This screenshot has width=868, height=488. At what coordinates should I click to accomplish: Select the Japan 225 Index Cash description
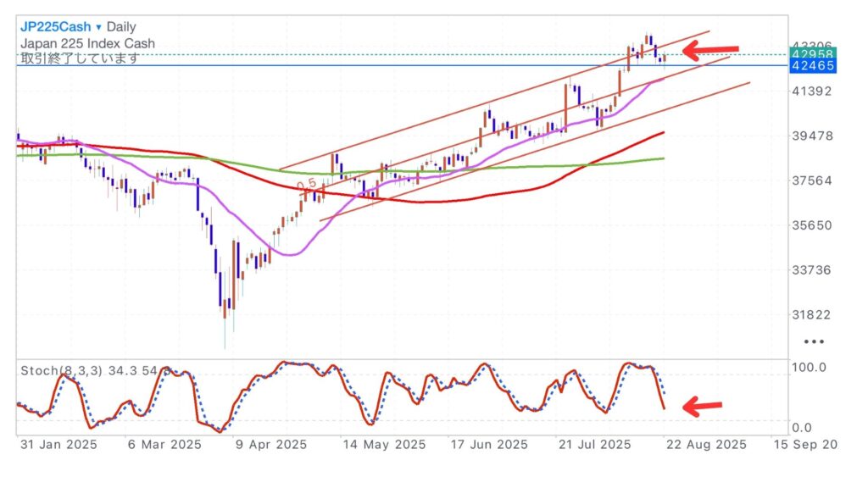click(87, 43)
